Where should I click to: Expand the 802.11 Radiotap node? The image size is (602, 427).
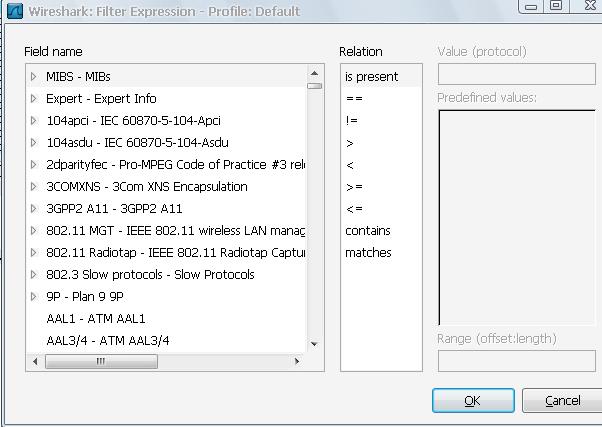(x=34, y=252)
